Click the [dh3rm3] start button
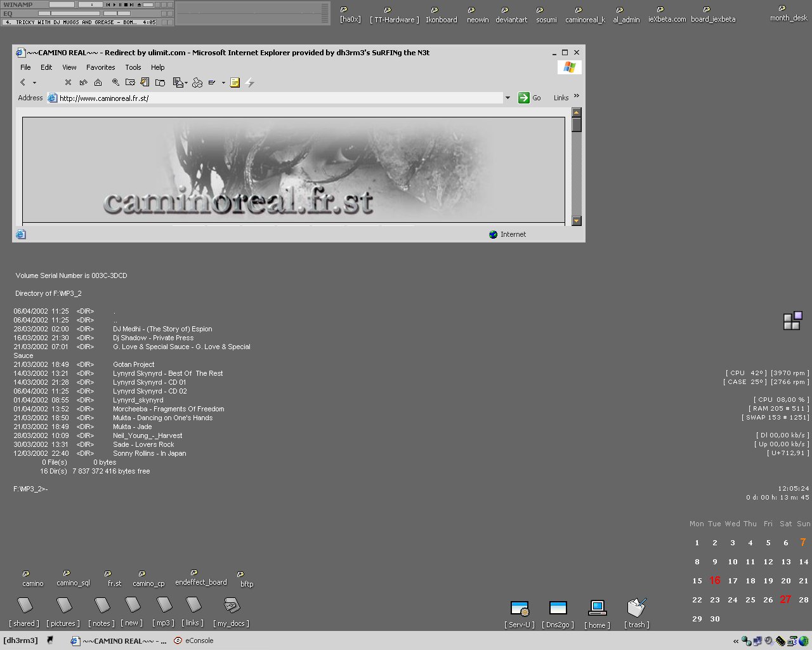Image resolution: width=812 pixels, height=650 pixels. point(21,640)
